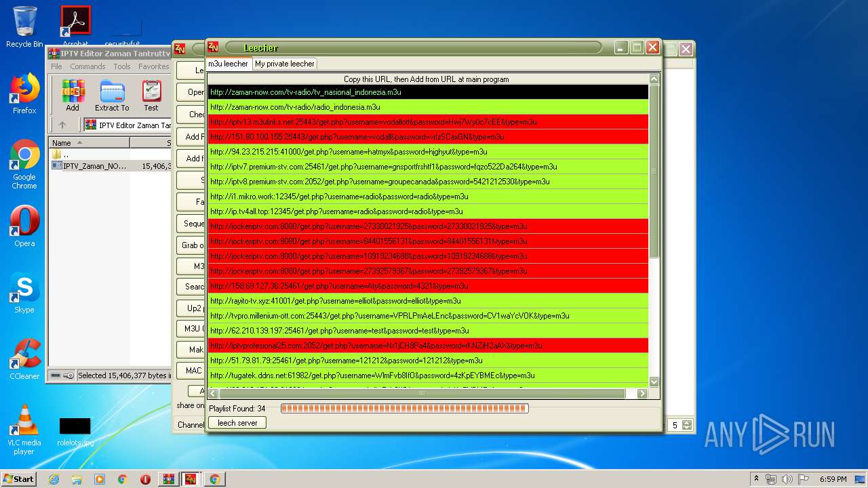Click the leech server button
868x488 pixels.
237,422
